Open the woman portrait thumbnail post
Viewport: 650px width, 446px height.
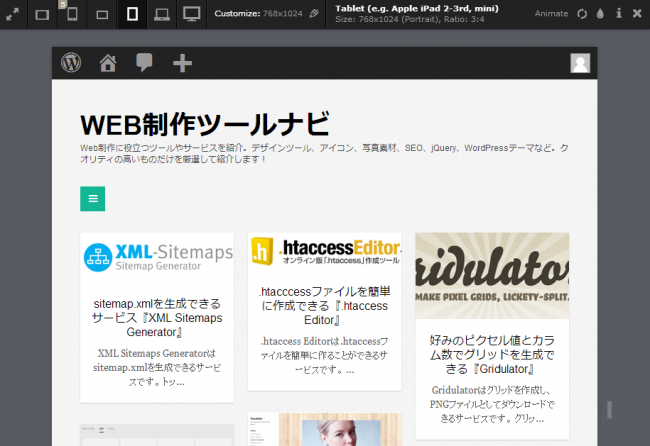[x=325, y=429]
